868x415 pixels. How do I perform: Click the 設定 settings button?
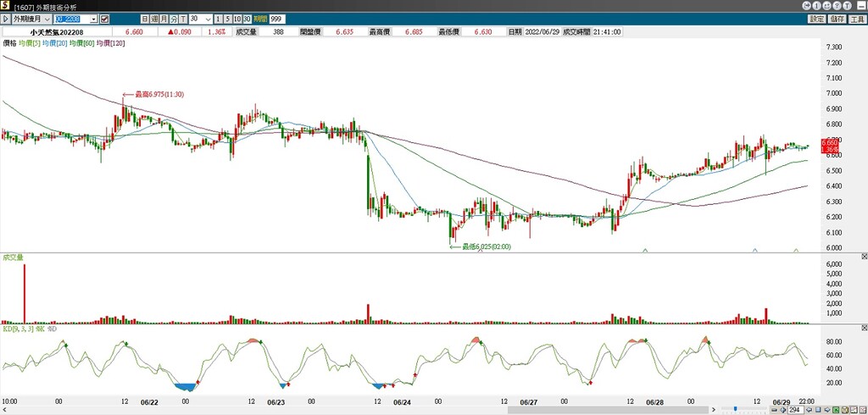click(816, 19)
